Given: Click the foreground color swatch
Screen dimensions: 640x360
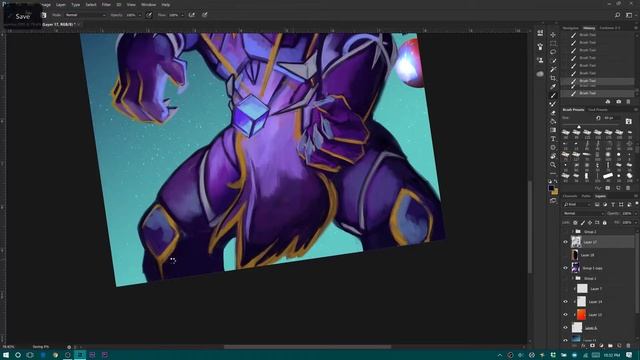Looking at the screenshot, I should click(551, 188).
